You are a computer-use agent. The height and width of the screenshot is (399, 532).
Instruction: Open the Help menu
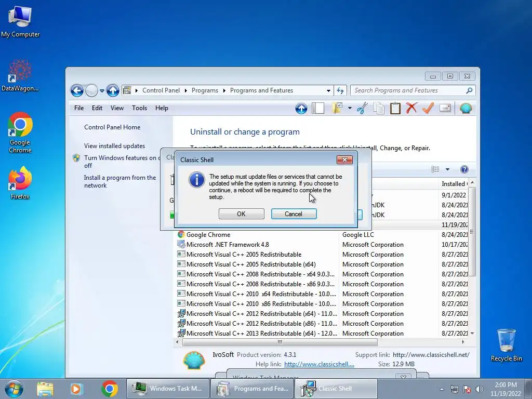point(162,108)
